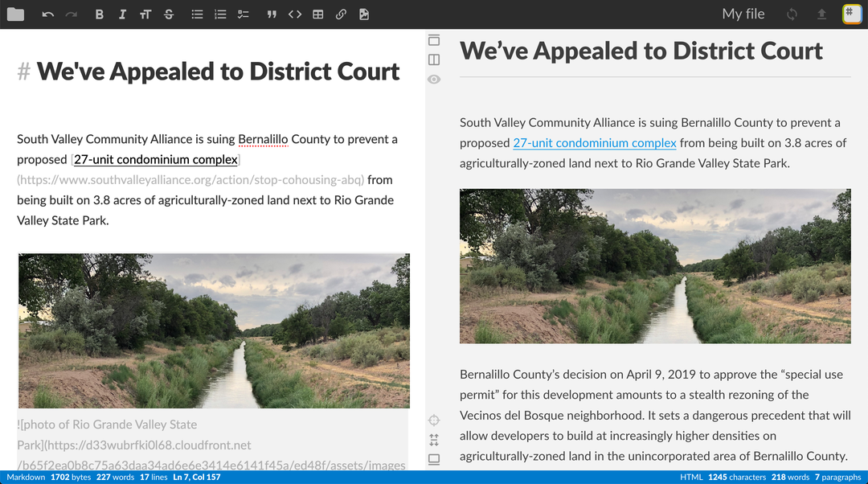Click the canal photo in preview pane
Screen dimensions: 868x484
click(655, 266)
